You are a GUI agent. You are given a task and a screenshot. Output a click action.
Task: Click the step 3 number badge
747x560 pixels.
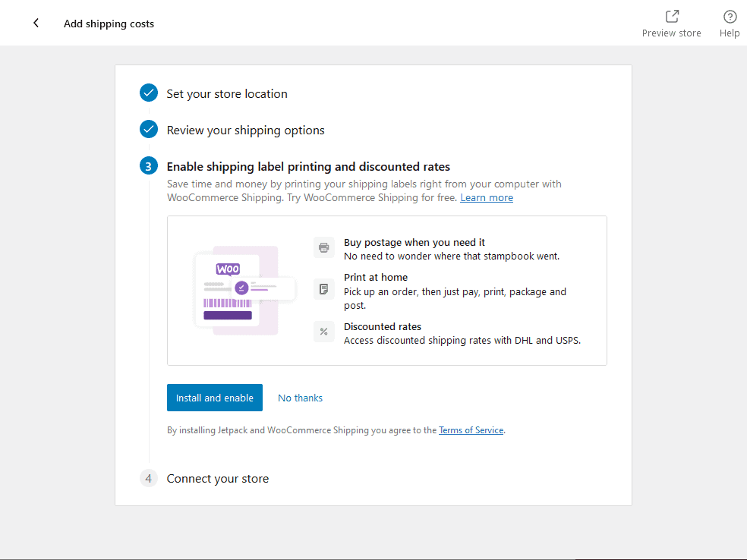(x=149, y=165)
